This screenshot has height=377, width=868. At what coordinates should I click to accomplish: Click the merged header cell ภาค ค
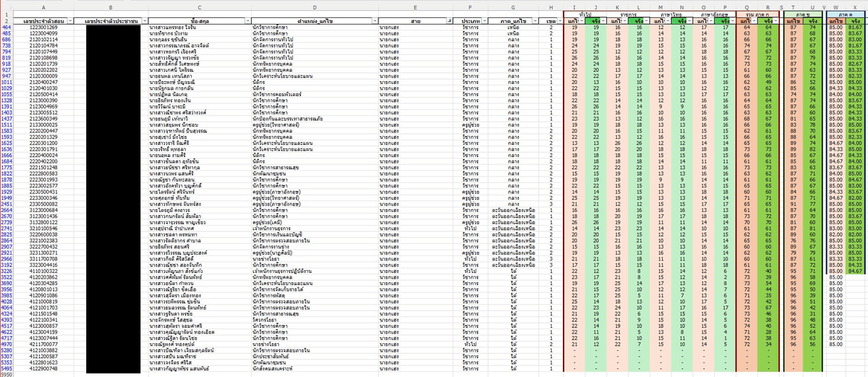point(846,14)
